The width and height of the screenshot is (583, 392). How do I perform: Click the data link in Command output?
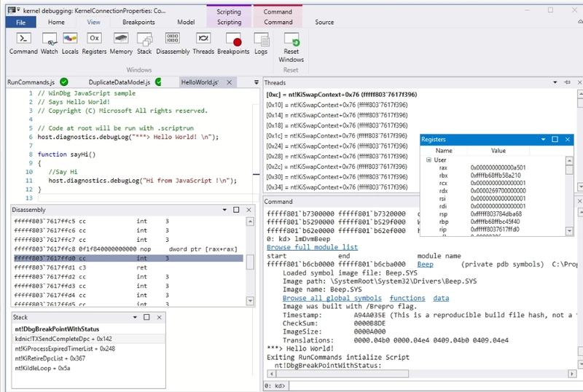441,298
